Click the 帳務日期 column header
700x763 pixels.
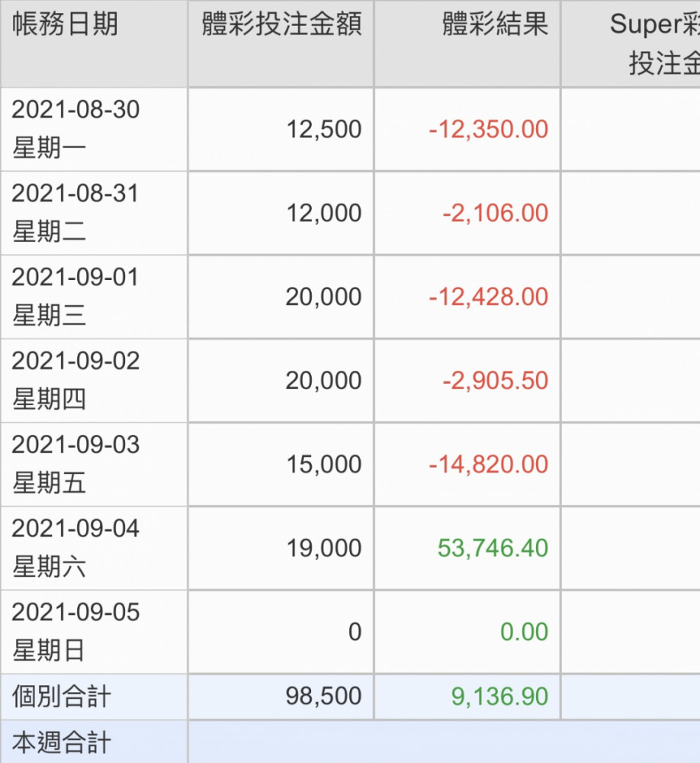[x=66, y=25]
